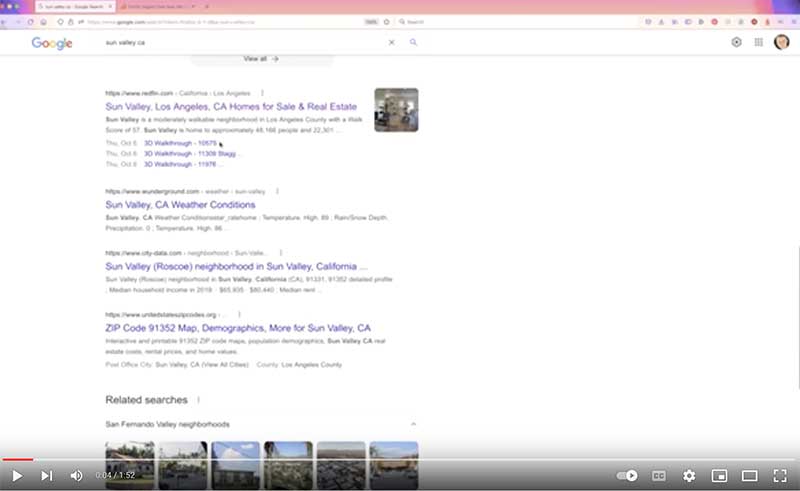Toggle the autoplay switch
This screenshot has width=800, height=491.
click(627, 476)
